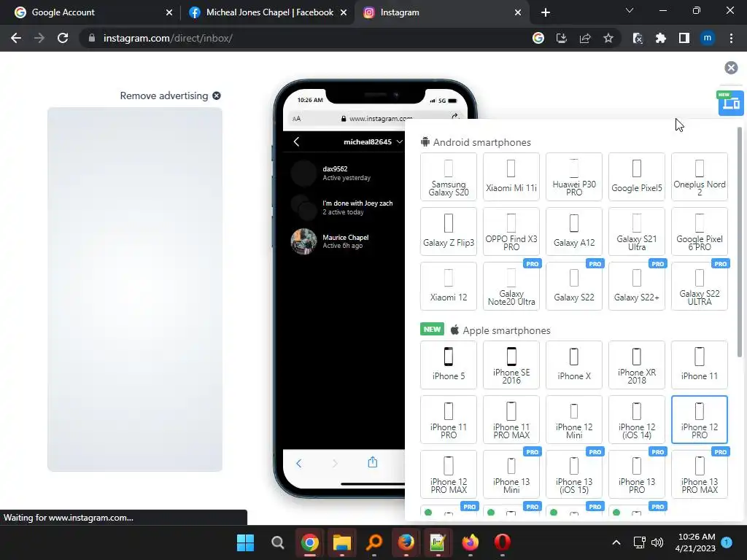The height and width of the screenshot is (560, 747).
Task: Choose iPhone 13 PRO MAX device
Action: [700, 474]
